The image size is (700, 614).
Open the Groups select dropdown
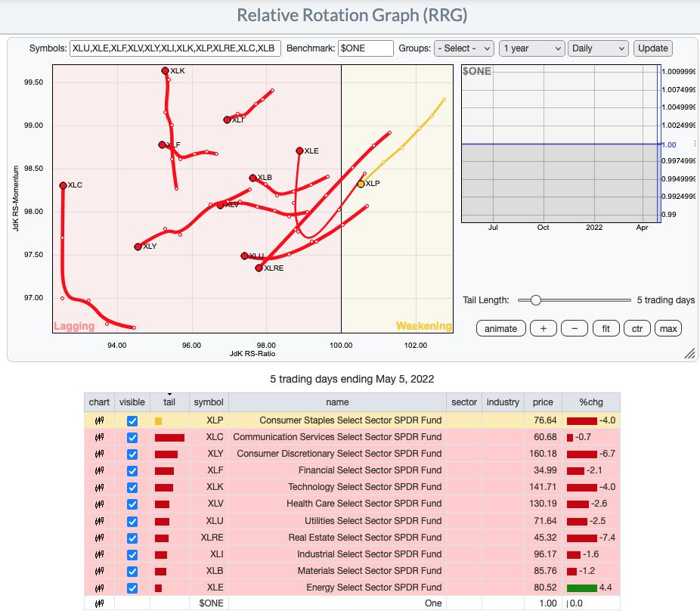pyautogui.click(x=464, y=48)
